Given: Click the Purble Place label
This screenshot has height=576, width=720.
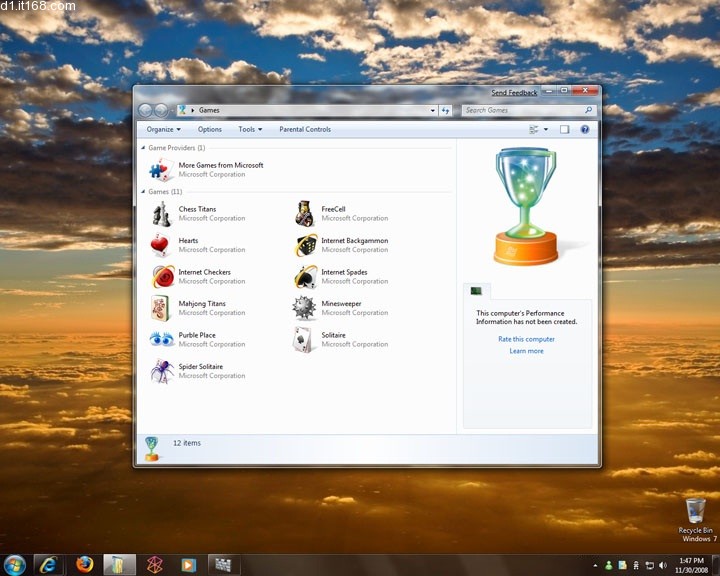Looking at the screenshot, I should click(197, 335).
